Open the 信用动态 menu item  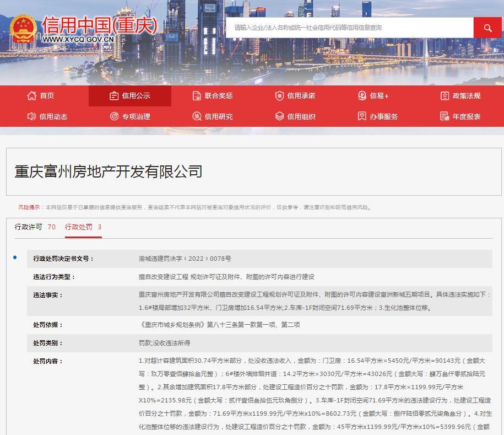53,116
